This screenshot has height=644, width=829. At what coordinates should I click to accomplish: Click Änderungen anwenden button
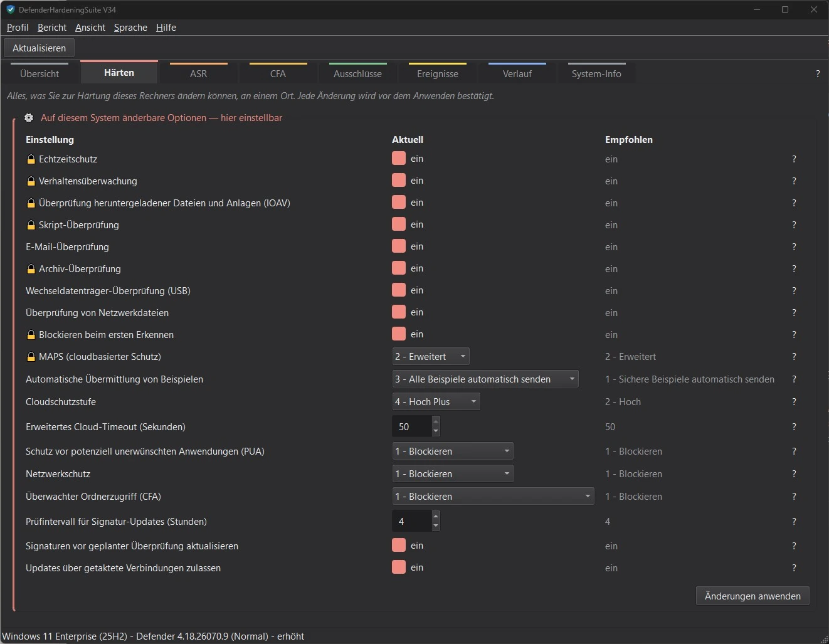point(752,596)
